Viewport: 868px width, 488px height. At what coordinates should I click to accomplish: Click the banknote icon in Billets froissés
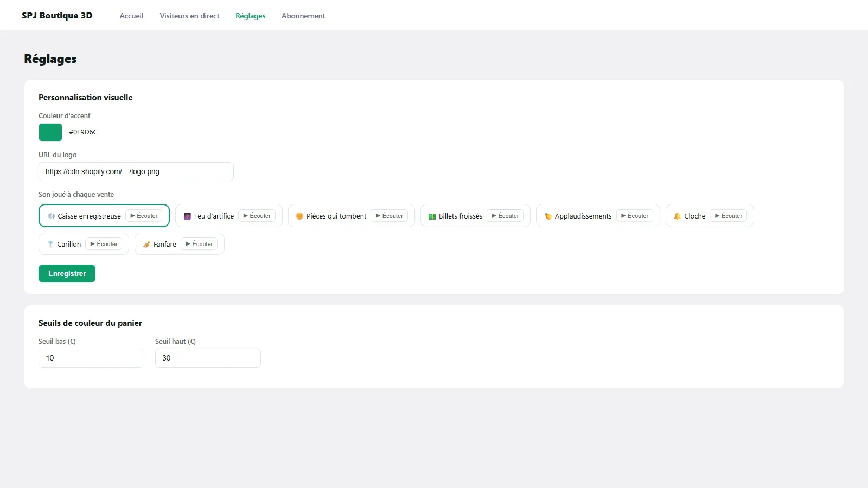coord(432,216)
